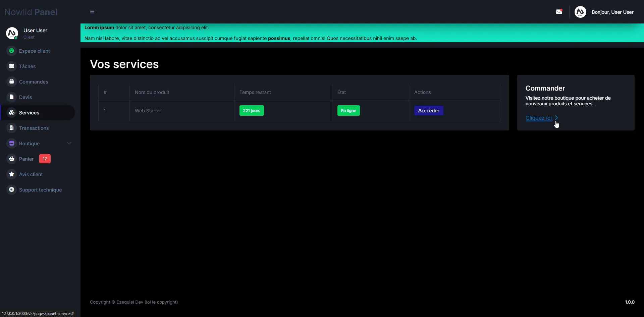The width and height of the screenshot is (644, 317).
Task: Open the Panier menu label
Action: point(26,159)
